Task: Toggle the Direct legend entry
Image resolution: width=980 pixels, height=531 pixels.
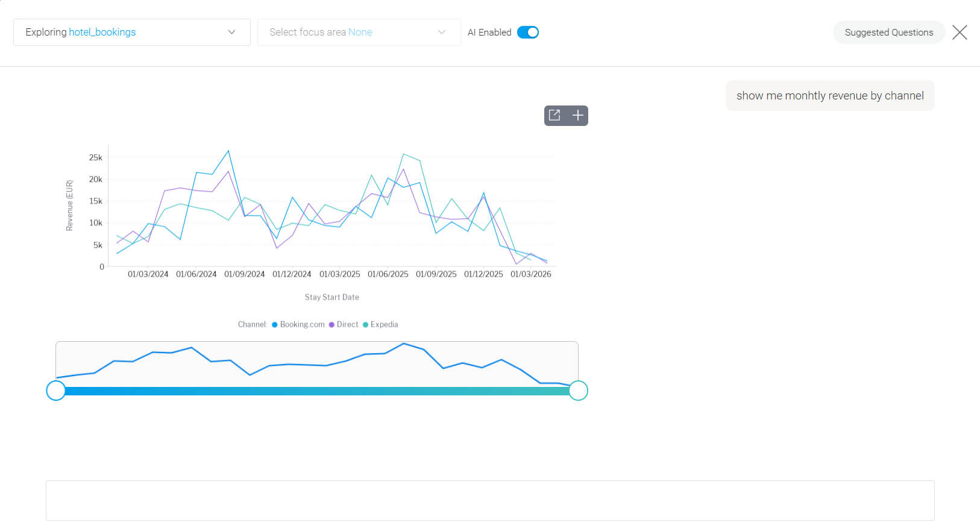Action: point(344,324)
